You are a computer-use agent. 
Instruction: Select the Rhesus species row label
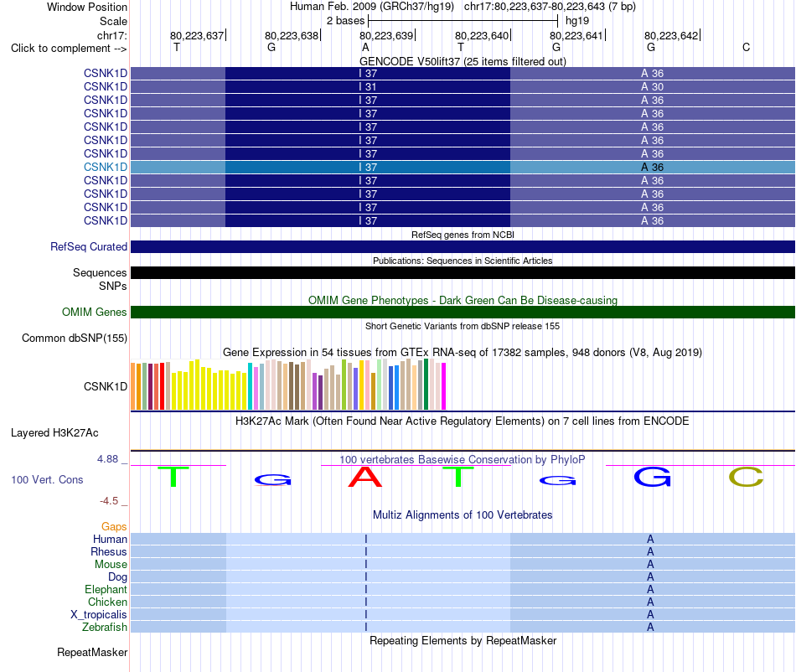(x=109, y=551)
